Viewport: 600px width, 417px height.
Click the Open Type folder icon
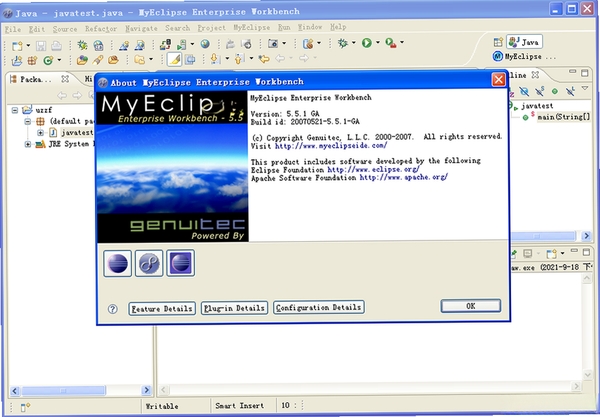[82, 60]
